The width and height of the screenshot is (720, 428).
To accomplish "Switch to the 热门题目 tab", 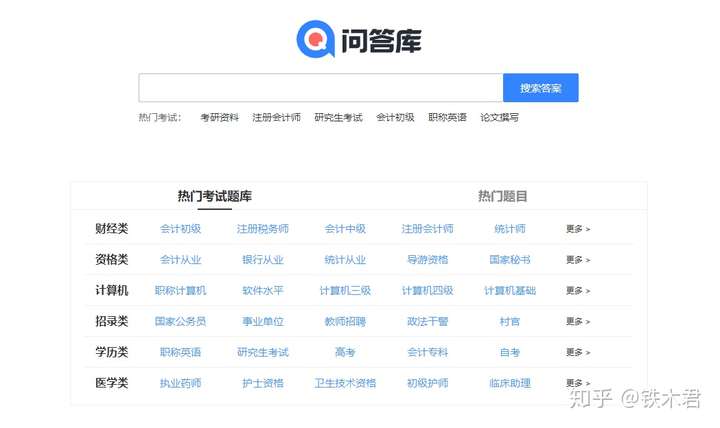I will coord(502,197).
